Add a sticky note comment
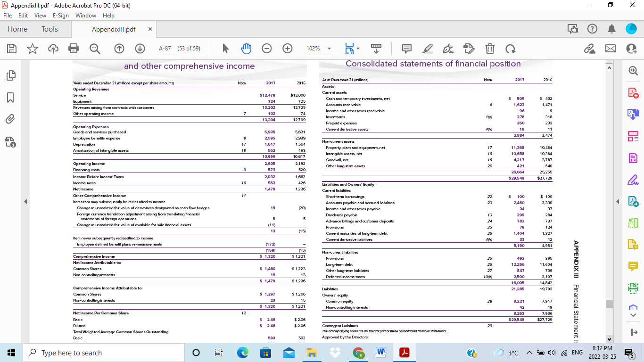The image size is (644, 362). (406, 48)
